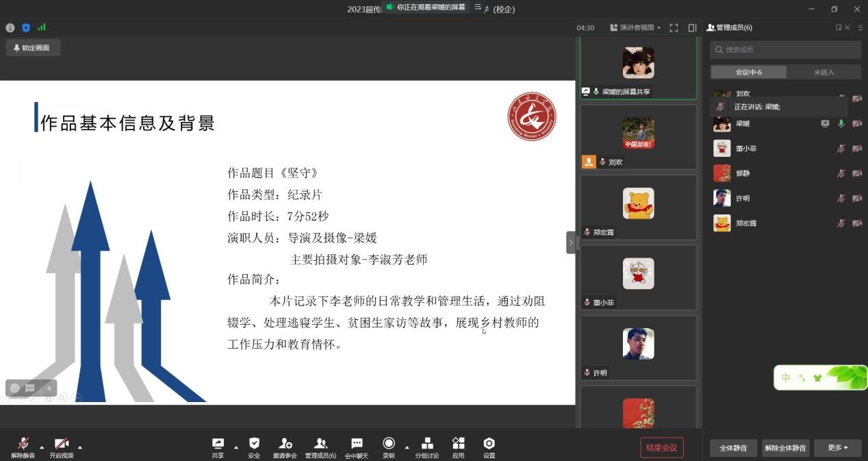Click the 搜索成员 search field

click(x=786, y=49)
